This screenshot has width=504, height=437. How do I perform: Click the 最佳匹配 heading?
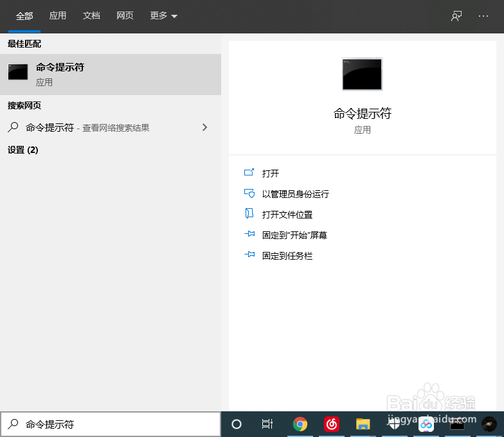click(x=24, y=44)
